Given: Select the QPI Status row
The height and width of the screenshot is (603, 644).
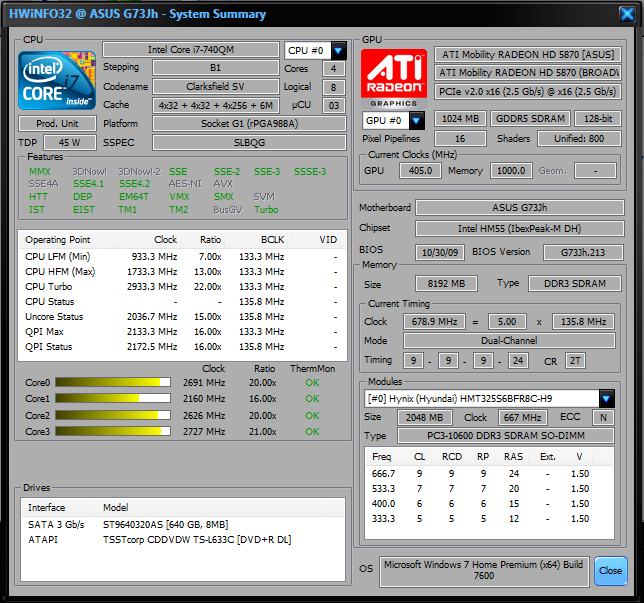Looking at the screenshot, I should coord(182,347).
